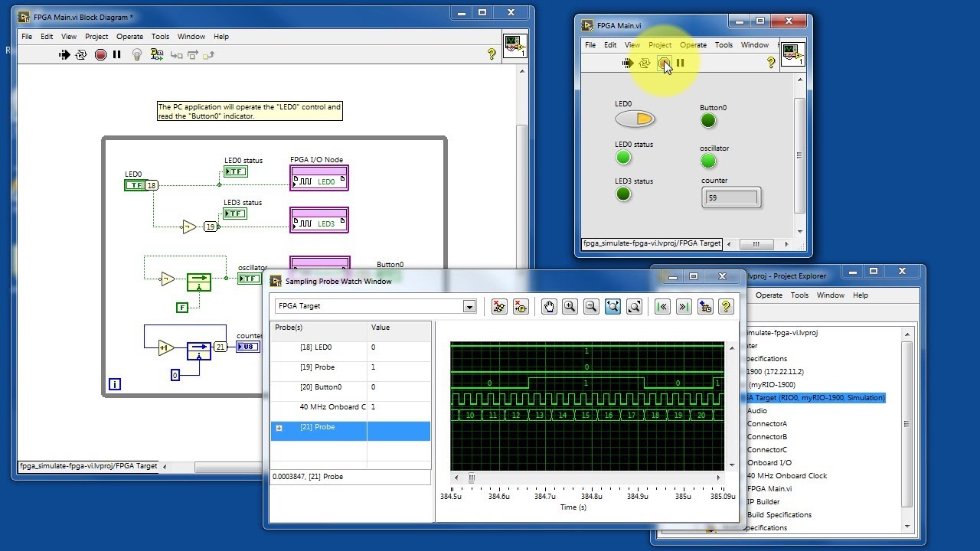Screen dimensions: 980x551
Task: Click Button0 indicator on front panel
Action: click(x=708, y=120)
